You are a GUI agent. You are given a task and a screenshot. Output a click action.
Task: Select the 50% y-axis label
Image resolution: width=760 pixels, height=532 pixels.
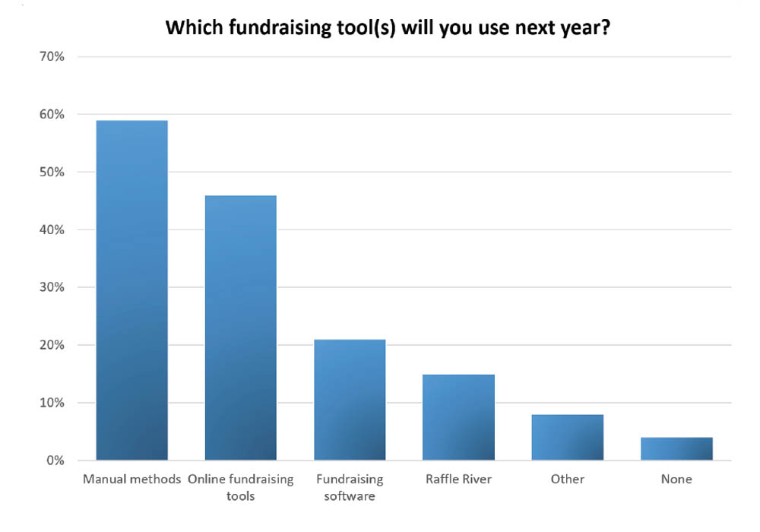coord(52,172)
